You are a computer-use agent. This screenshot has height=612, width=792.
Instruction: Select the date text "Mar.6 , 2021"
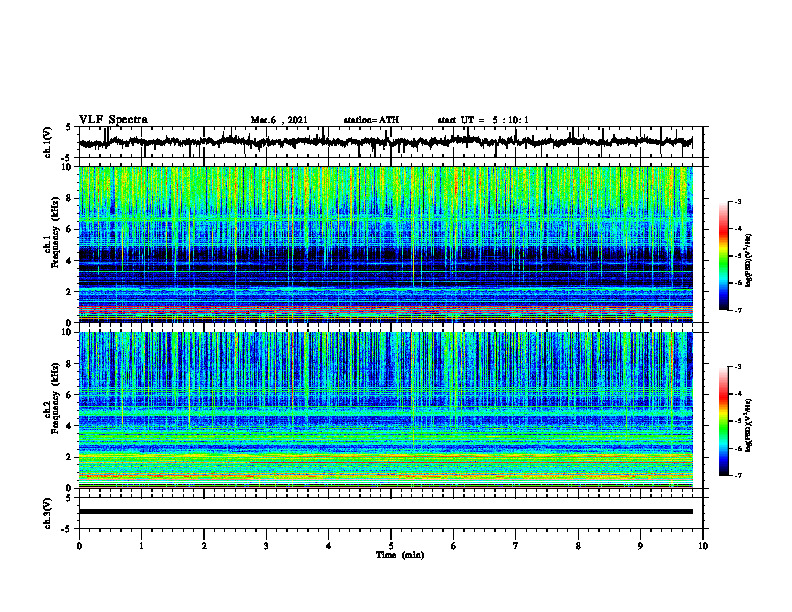click(x=279, y=120)
